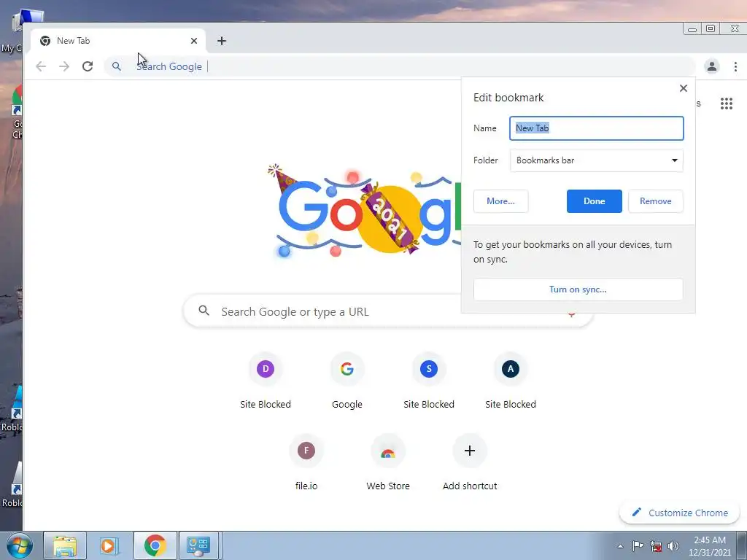The height and width of the screenshot is (560, 747).
Task: Click the address bar omnibox
Action: point(399,66)
